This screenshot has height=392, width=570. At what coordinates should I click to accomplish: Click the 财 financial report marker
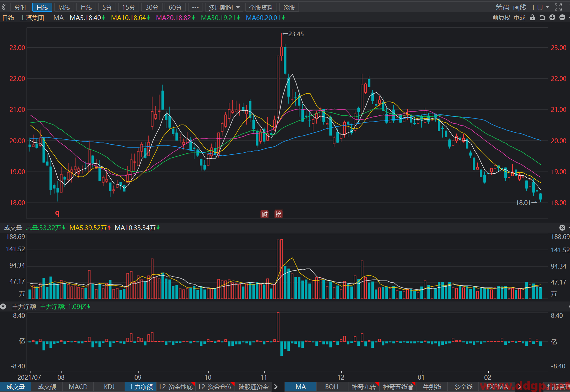click(265, 214)
